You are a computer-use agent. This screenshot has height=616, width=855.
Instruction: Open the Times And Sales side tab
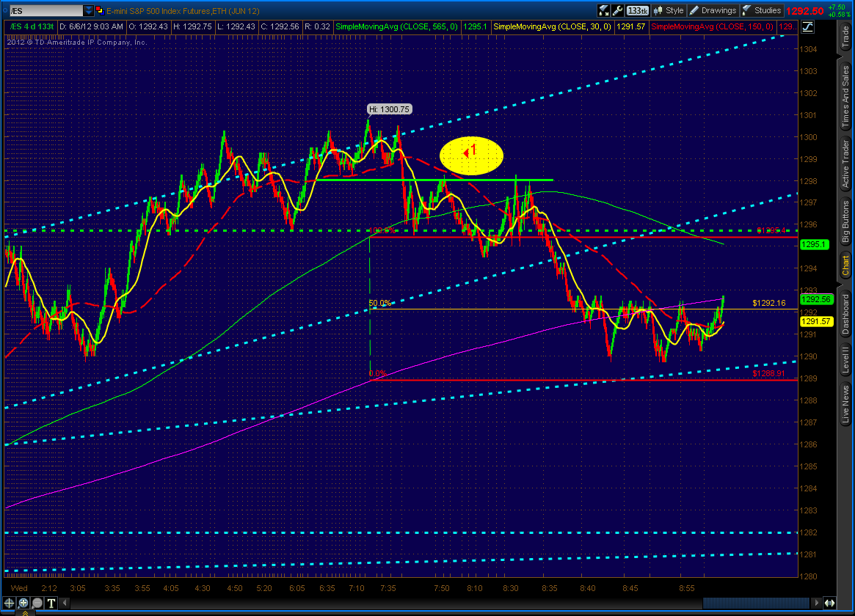coord(845,96)
